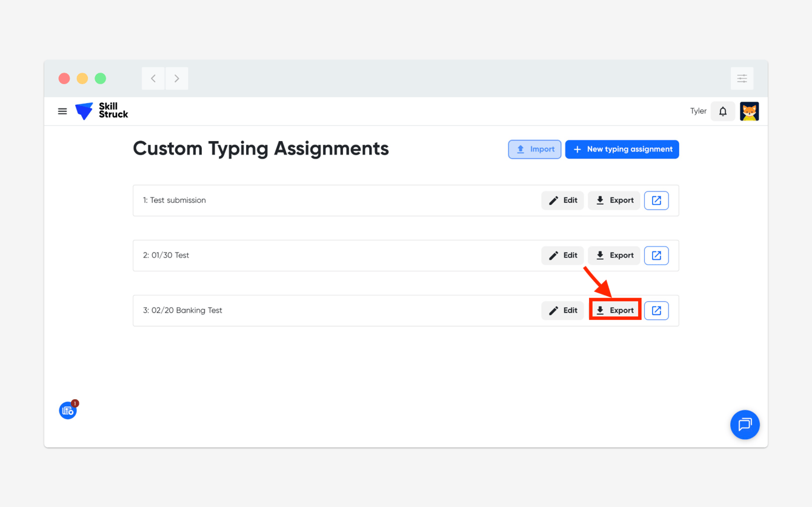
Task: Open browser window settings sliders icon
Action: coord(742,79)
